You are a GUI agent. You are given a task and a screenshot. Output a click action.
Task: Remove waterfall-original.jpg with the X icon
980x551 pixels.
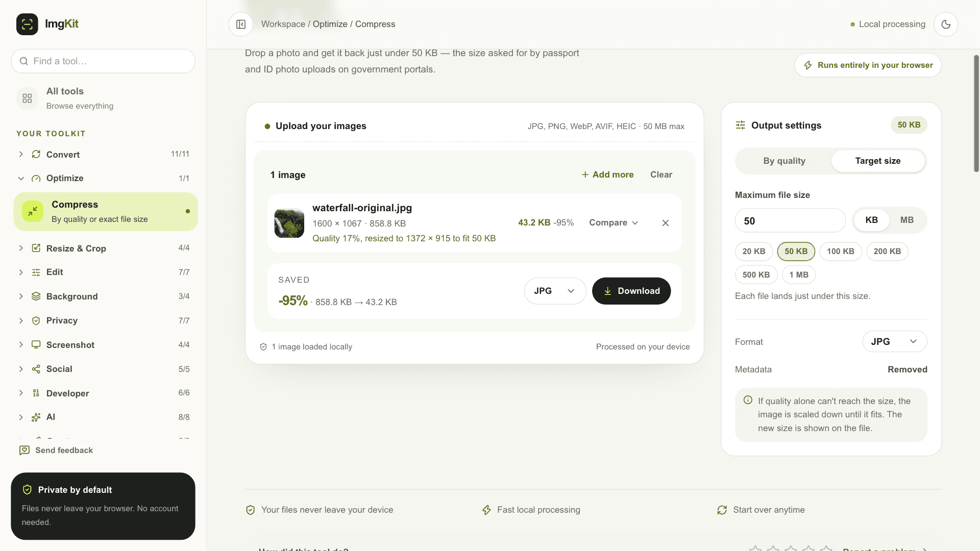click(x=666, y=223)
